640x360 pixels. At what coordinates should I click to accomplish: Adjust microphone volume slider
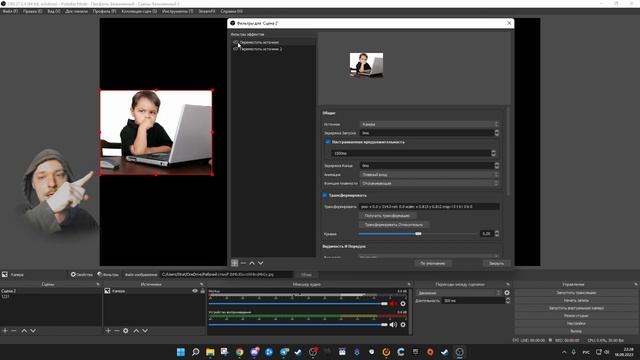(298, 304)
